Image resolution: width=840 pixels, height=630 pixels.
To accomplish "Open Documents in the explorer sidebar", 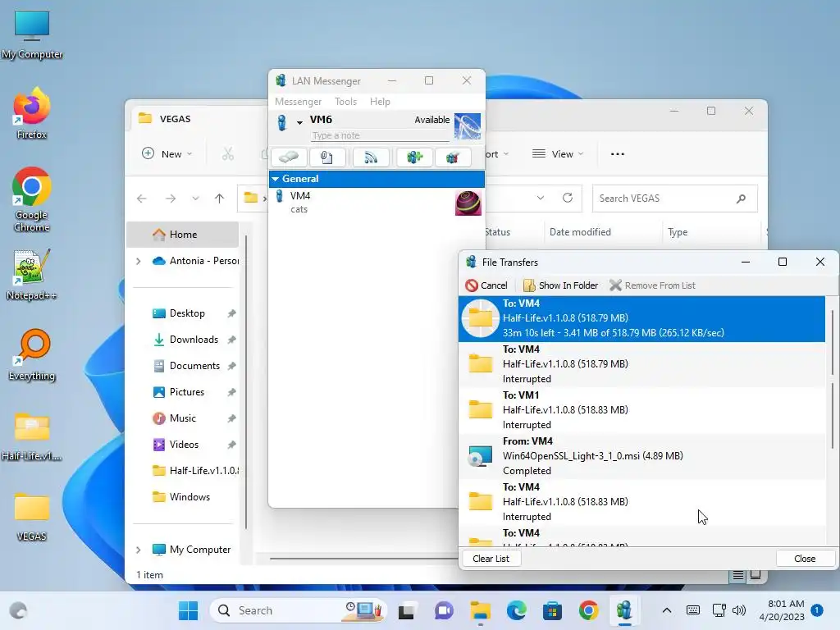I will [194, 366].
